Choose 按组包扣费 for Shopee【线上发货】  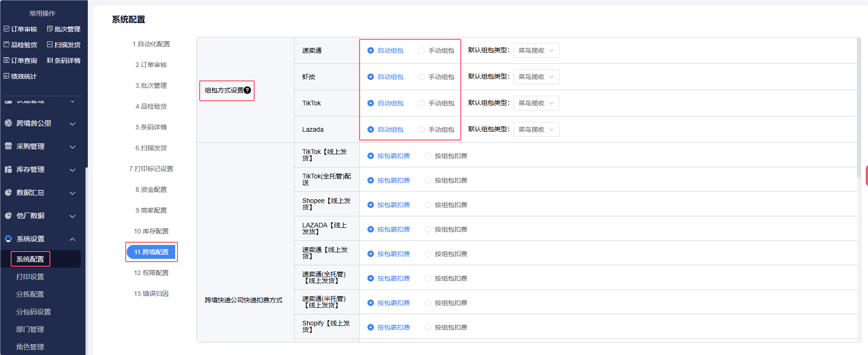[428, 205]
